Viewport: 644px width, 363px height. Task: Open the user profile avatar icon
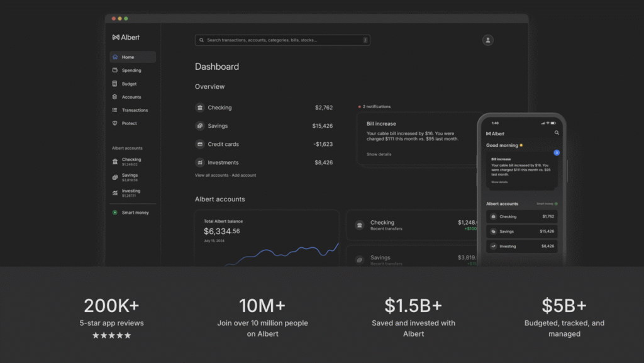click(487, 40)
